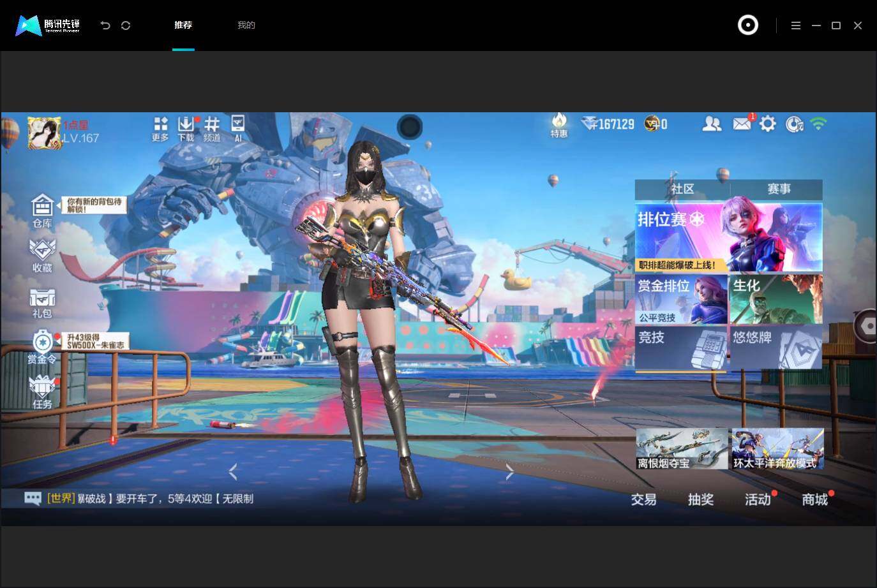Click the 你有新的背包待解锁 tooltip

(94, 205)
